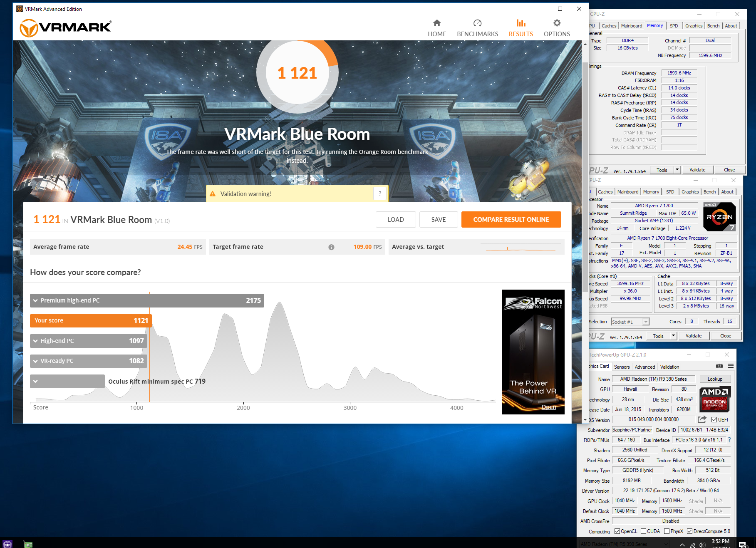Screen dimensions: 756x548
Task: Click the volume speaker icon in system tray
Action: pyautogui.click(x=702, y=545)
